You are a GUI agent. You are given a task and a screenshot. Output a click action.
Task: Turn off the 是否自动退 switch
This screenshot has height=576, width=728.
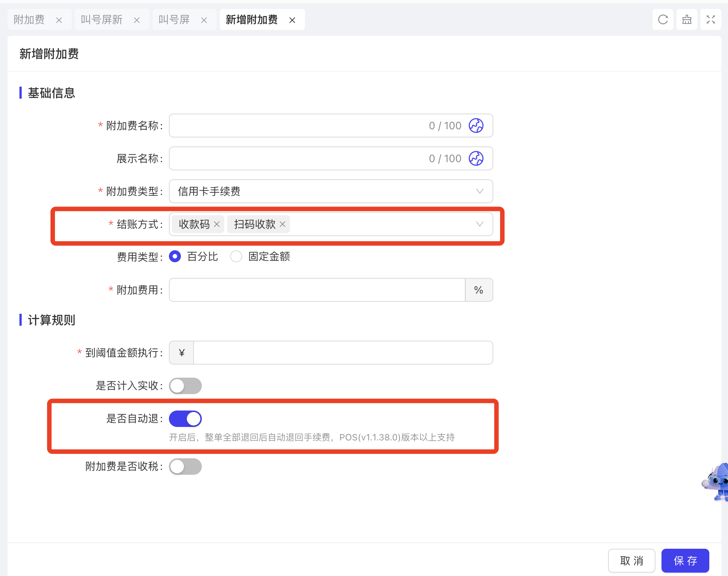(185, 419)
